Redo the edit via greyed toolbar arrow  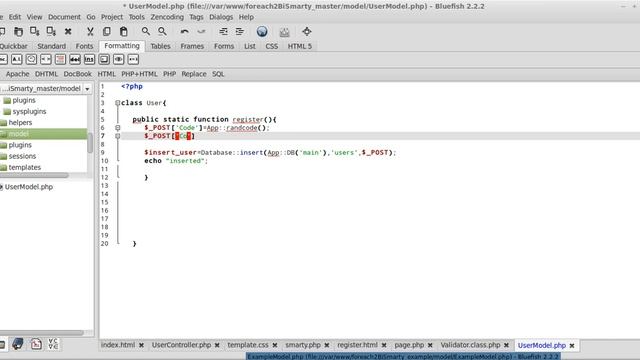pos(201,31)
